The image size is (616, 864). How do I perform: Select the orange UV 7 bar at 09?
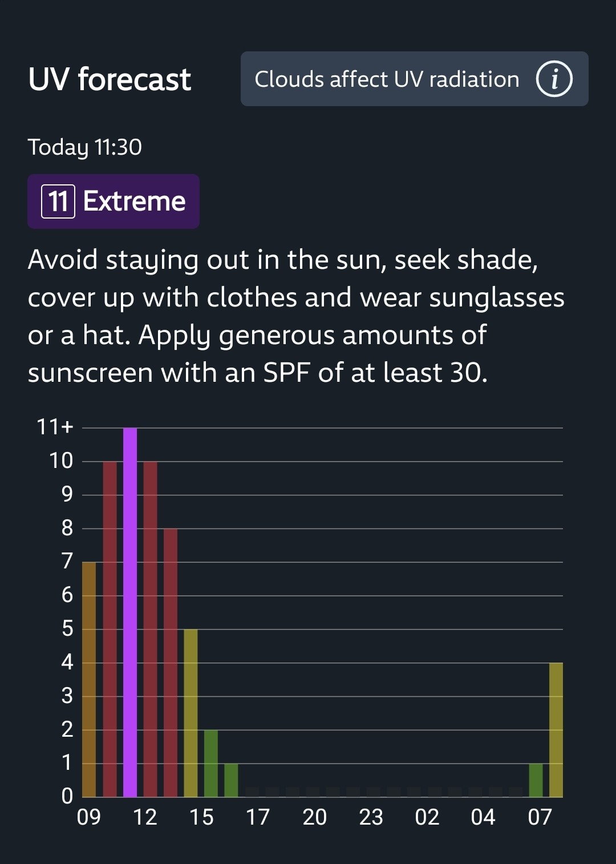[x=89, y=680]
